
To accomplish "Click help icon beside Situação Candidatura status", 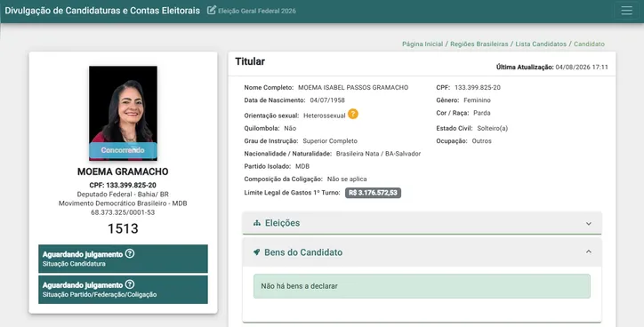I will pos(129,253).
